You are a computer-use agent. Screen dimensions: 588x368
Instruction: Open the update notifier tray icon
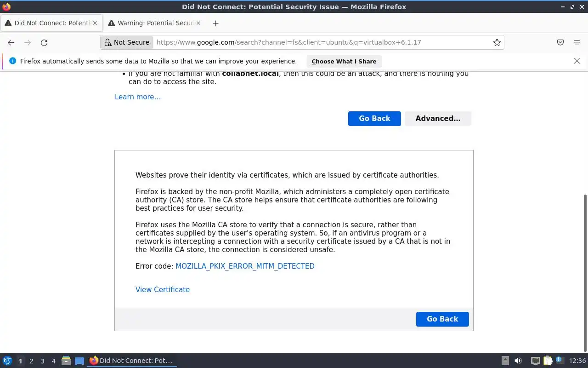[560, 360]
